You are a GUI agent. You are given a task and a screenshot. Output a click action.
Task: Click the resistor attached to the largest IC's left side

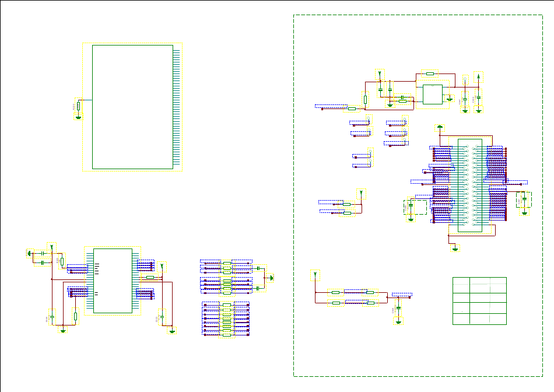(x=79, y=106)
